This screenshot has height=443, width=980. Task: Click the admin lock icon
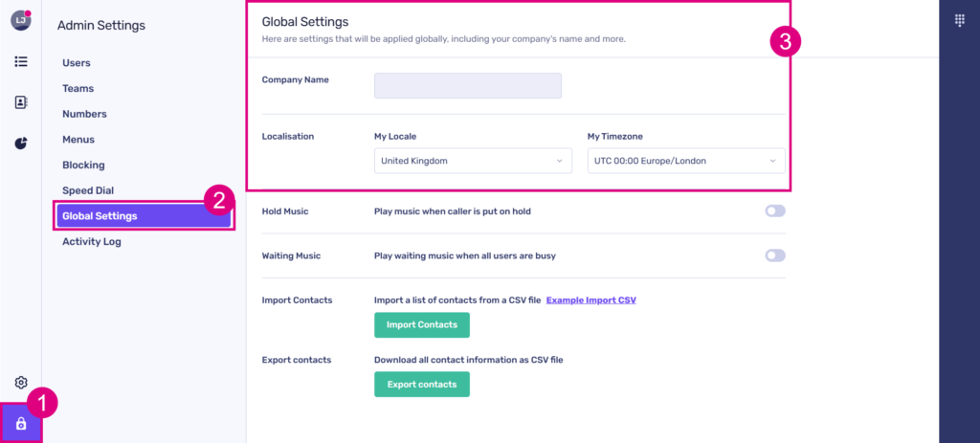coord(20,423)
